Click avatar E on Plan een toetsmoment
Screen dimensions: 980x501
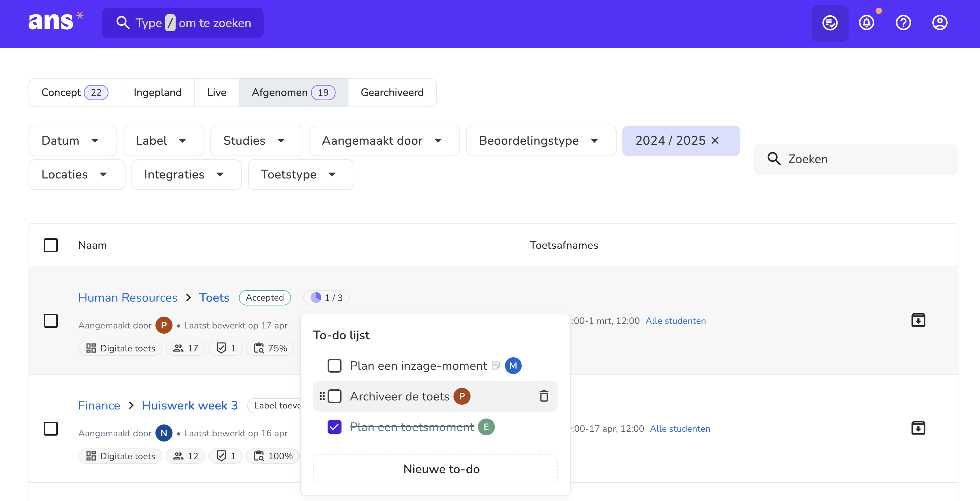[x=486, y=427]
